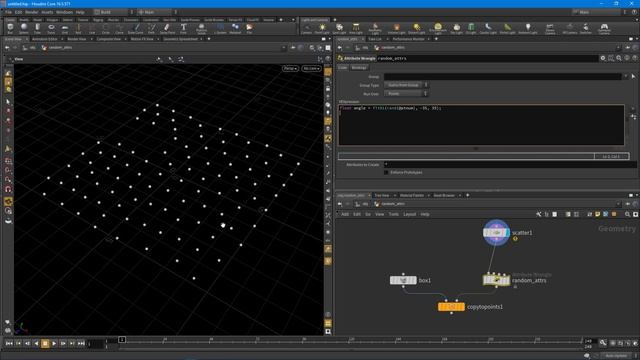
Task: Switch to the Material Palette tab
Action: 412,196
